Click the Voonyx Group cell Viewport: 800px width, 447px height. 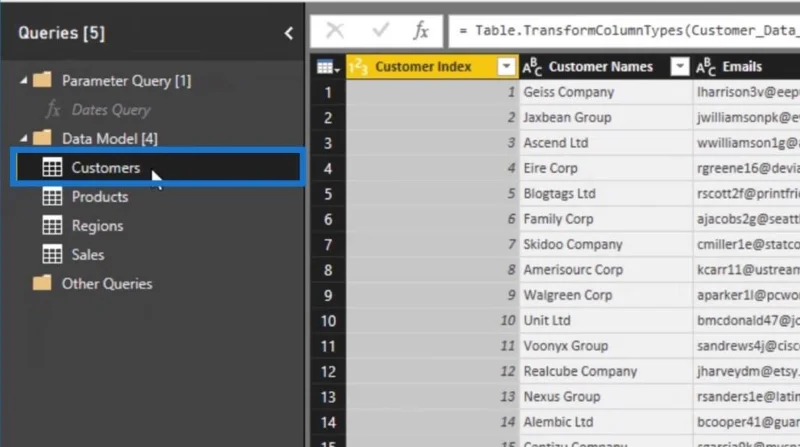click(606, 346)
